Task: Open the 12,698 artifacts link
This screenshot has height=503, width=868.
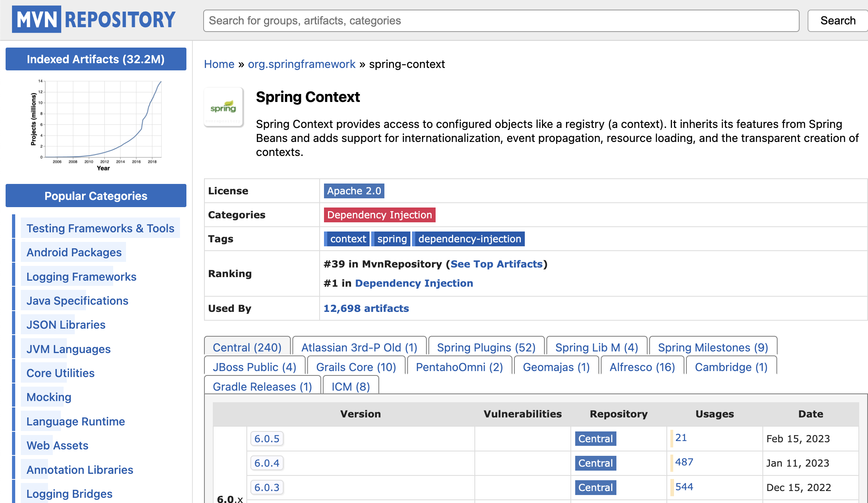Action: [x=366, y=308]
